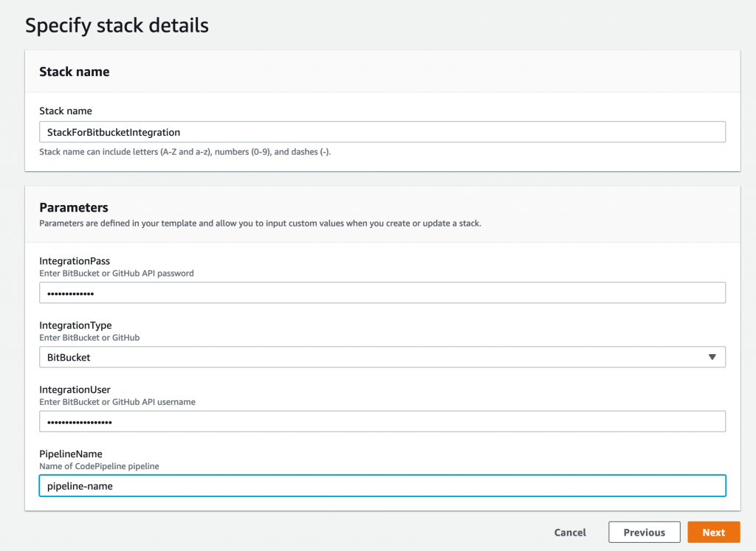Screen dimensions: 756x551
Task: Click the IntegrationUser username field
Action: (382, 421)
